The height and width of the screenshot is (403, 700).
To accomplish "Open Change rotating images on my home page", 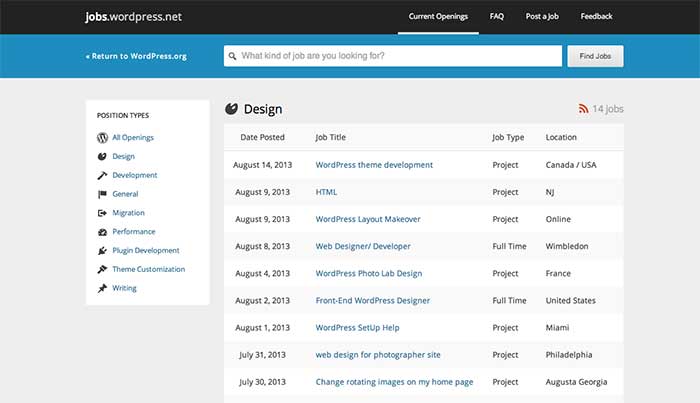I will pyautogui.click(x=394, y=382).
